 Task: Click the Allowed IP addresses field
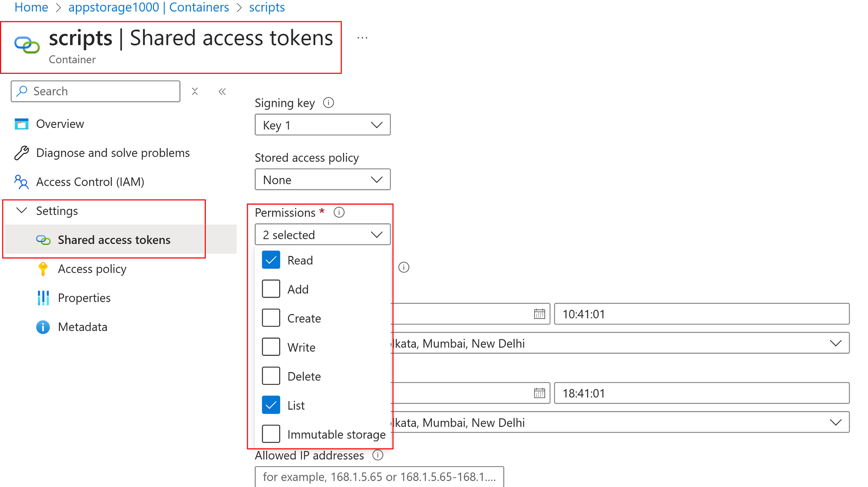pyautogui.click(x=379, y=477)
